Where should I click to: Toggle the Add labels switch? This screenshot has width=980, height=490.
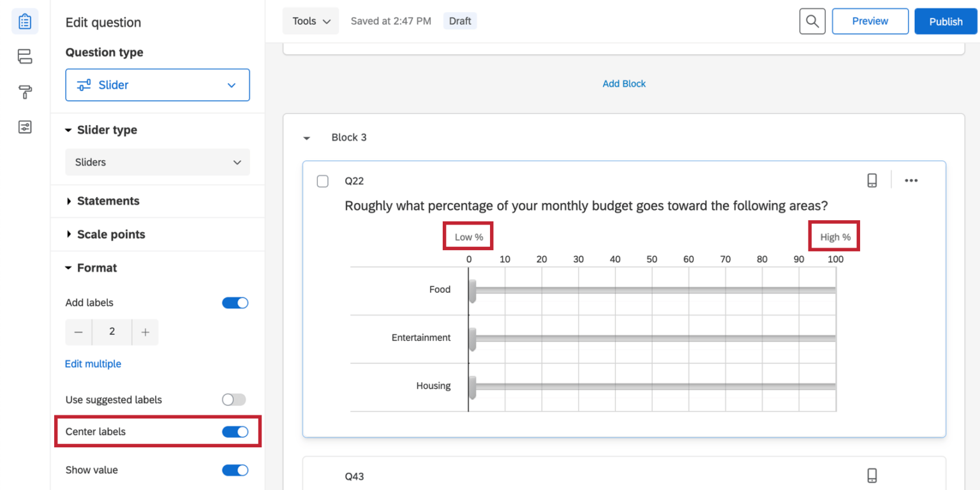[235, 303]
